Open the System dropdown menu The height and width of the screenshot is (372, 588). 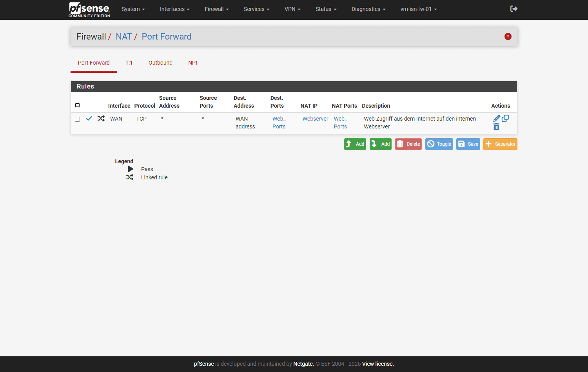pos(133,9)
